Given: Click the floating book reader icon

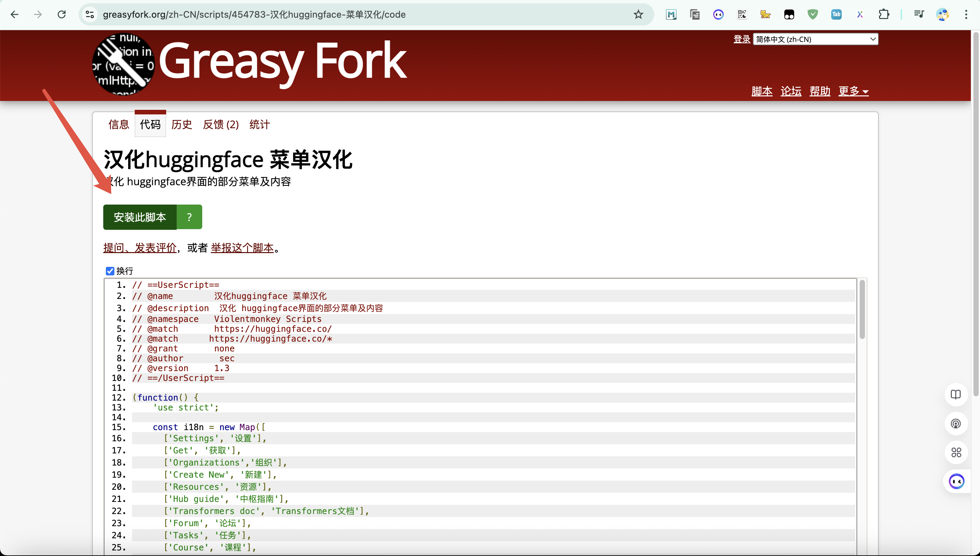Looking at the screenshot, I should coord(955,394).
